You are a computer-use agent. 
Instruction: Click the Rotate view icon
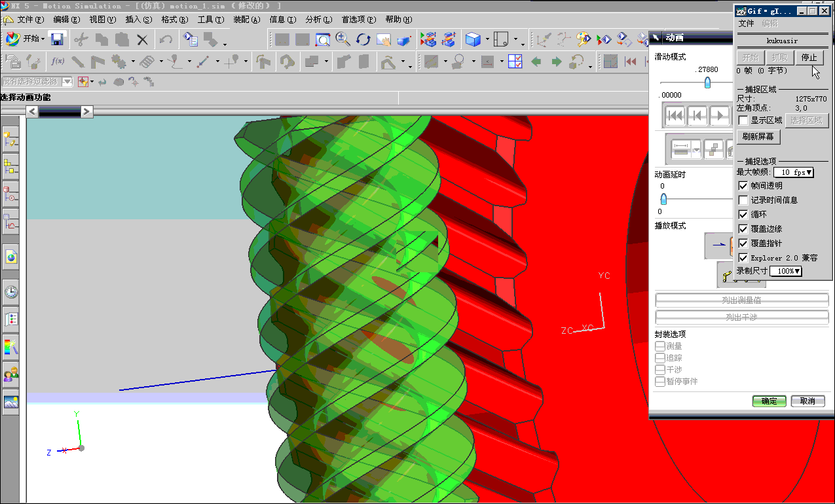click(363, 39)
